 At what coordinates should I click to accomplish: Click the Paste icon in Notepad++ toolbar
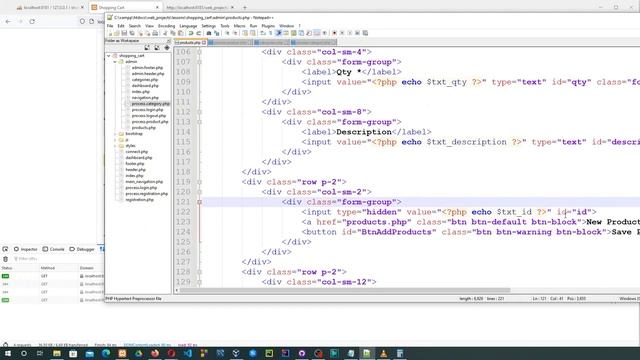point(180,33)
